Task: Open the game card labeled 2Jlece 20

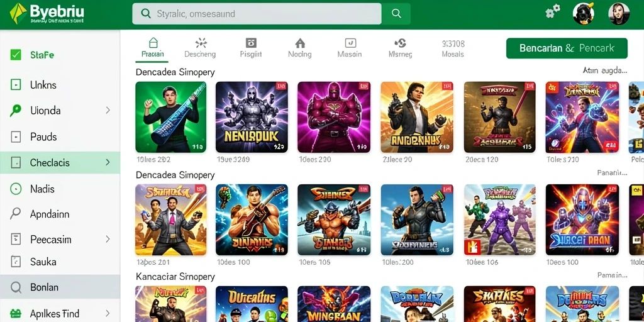Action: pyautogui.click(x=417, y=117)
